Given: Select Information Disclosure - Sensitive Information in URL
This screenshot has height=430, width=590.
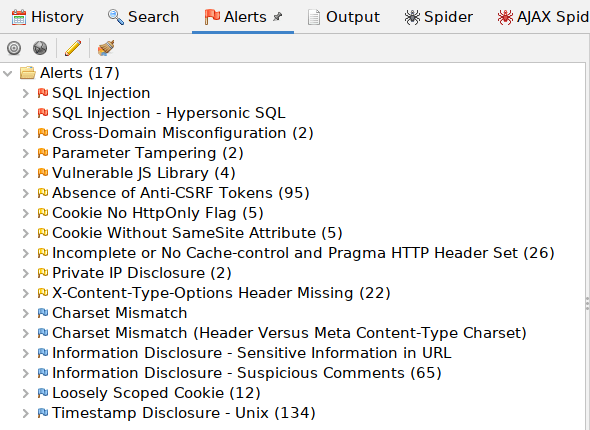Looking at the screenshot, I should 252,353.
